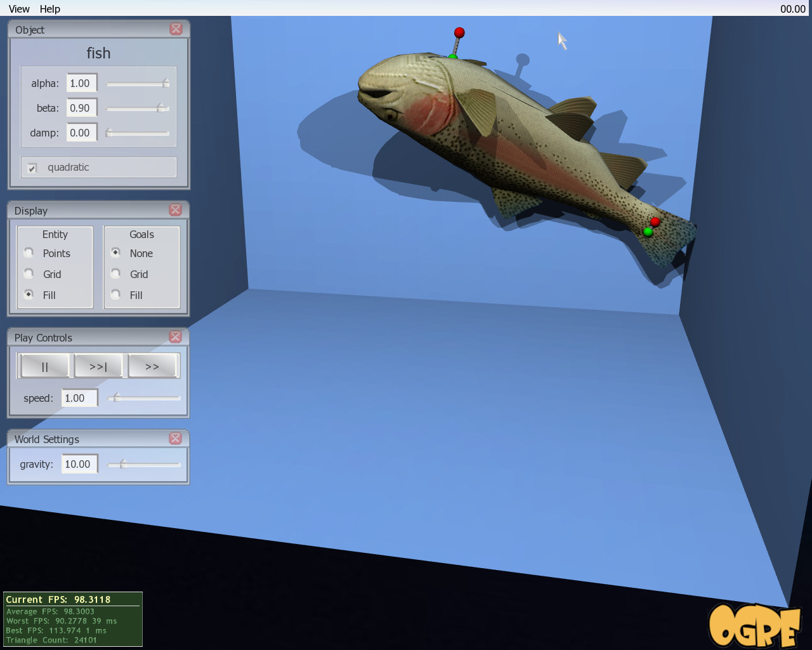Select Goals Fill display mode

tap(116, 295)
